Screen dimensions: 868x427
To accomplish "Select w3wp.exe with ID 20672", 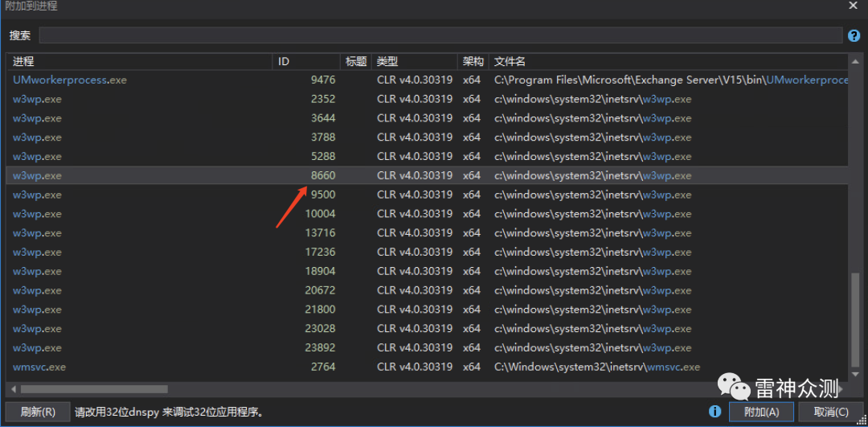I will pyautogui.click(x=427, y=290).
